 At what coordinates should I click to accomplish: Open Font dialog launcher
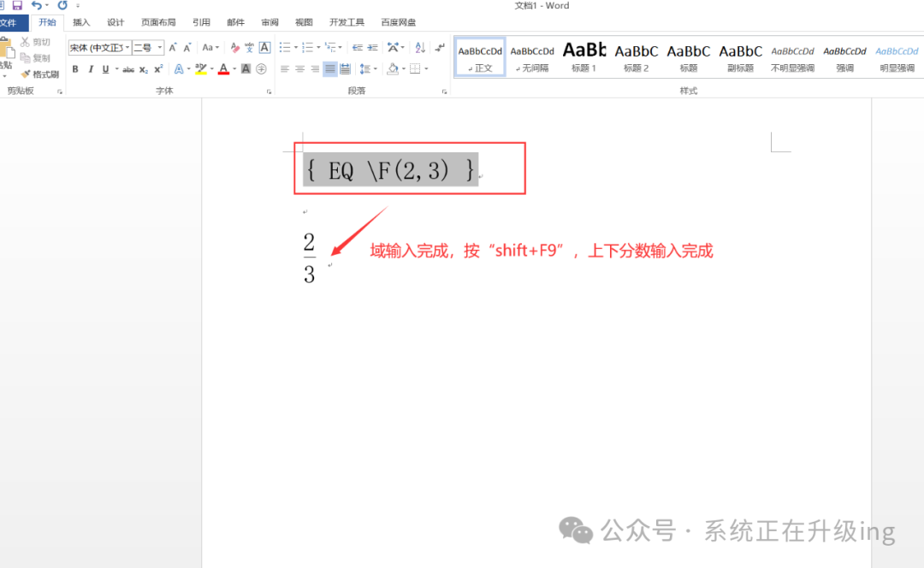(x=269, y=92)
